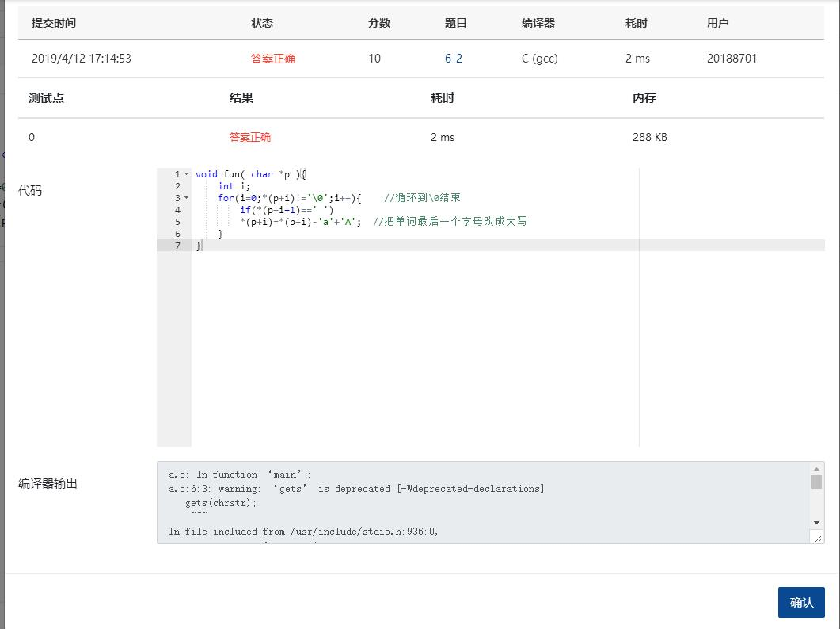The height and width of the screenshot is (629, 840).
Task: Click the 编译器 column header
Action: [538, 23]
